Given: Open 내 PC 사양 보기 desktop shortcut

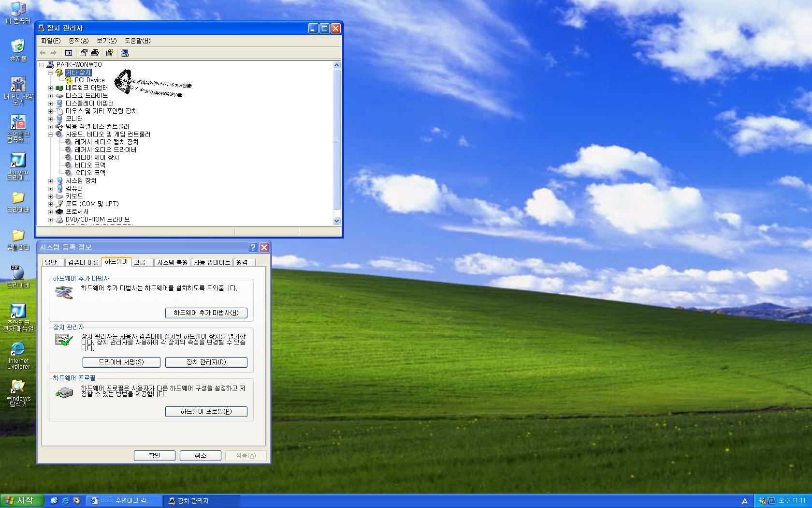Looking at the screenshot, I should [18, 90].
